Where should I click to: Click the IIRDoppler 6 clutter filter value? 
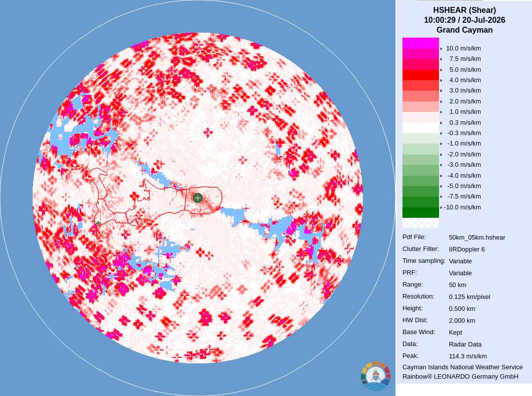467,249
